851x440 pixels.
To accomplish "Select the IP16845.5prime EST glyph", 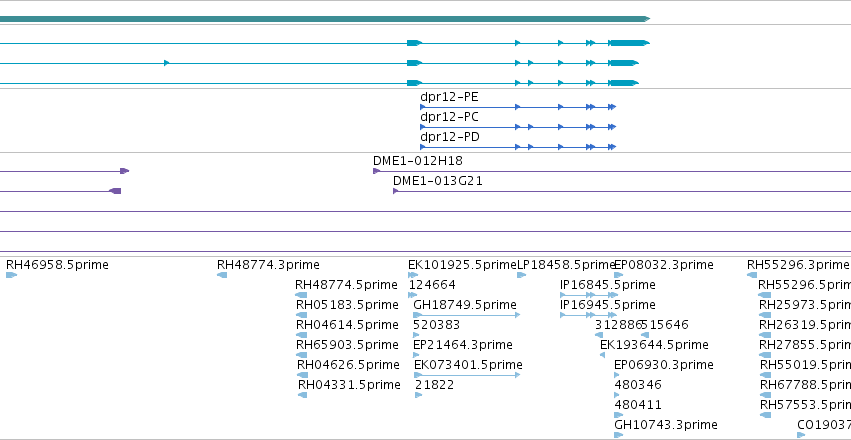I will pos(589,295).
